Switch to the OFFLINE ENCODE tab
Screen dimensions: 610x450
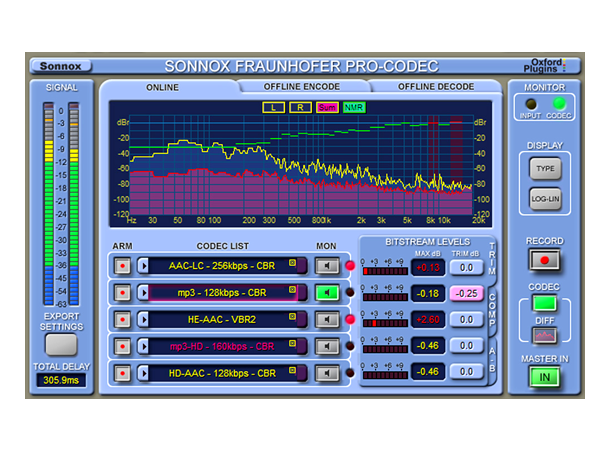pyautogui.click(x=301, y=87)
